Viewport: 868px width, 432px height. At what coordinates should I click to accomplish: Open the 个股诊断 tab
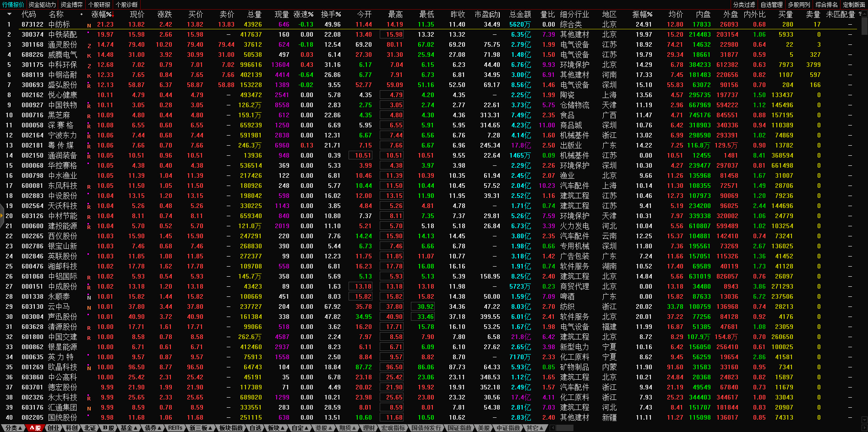coord(127,5)
